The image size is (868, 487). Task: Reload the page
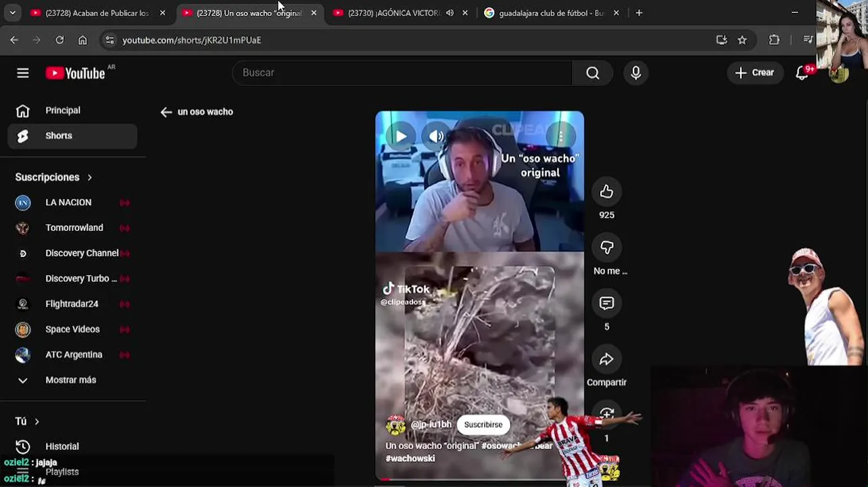[x=59, y=41]
